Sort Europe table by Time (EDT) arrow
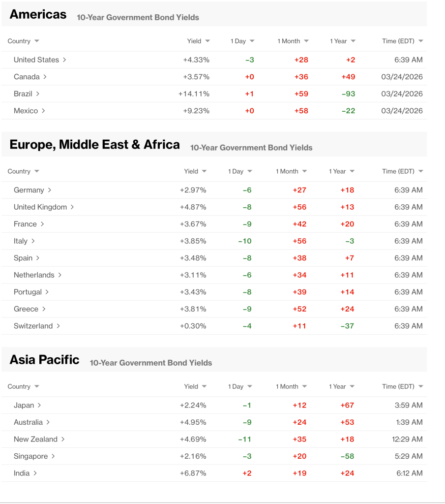 (x=420, y=171)
